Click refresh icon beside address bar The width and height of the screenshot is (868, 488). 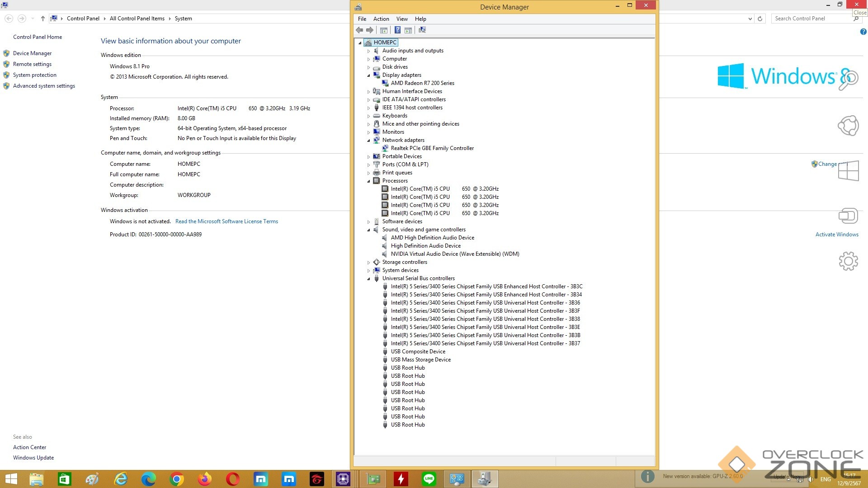[760, 19]
